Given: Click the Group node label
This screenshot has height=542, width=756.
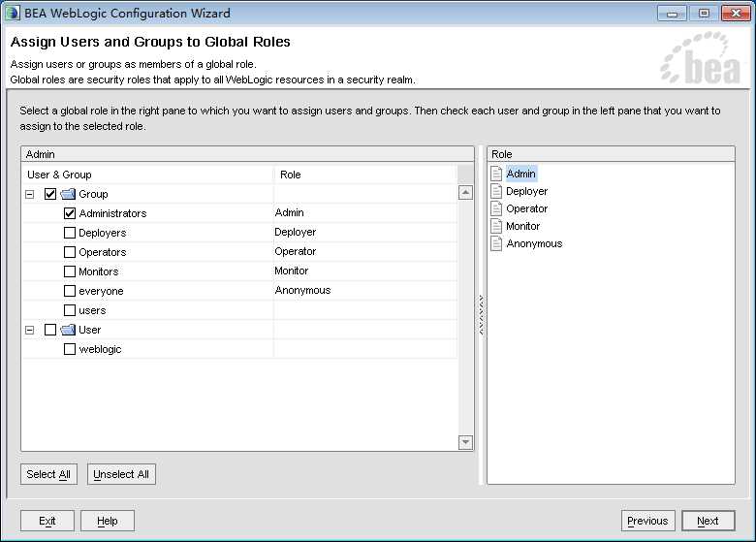Looking at the screenshot, I should (94, 194).
